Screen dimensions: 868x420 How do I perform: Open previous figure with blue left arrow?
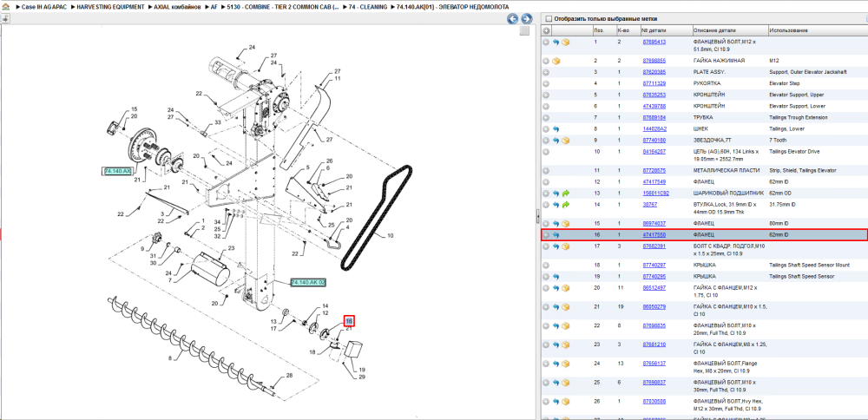pos(513,19)
